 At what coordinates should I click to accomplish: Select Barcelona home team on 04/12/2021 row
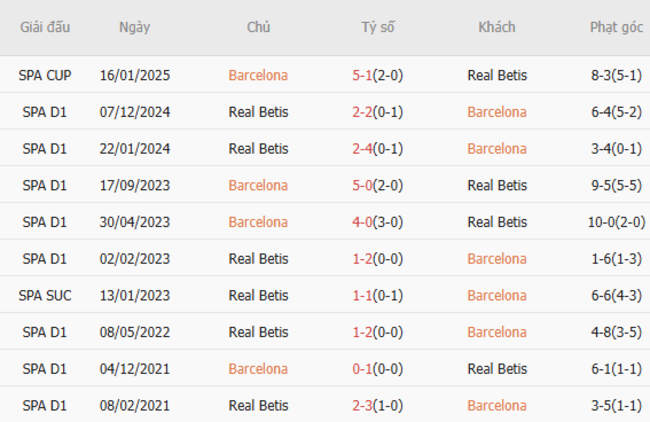[x=258, y=369]
